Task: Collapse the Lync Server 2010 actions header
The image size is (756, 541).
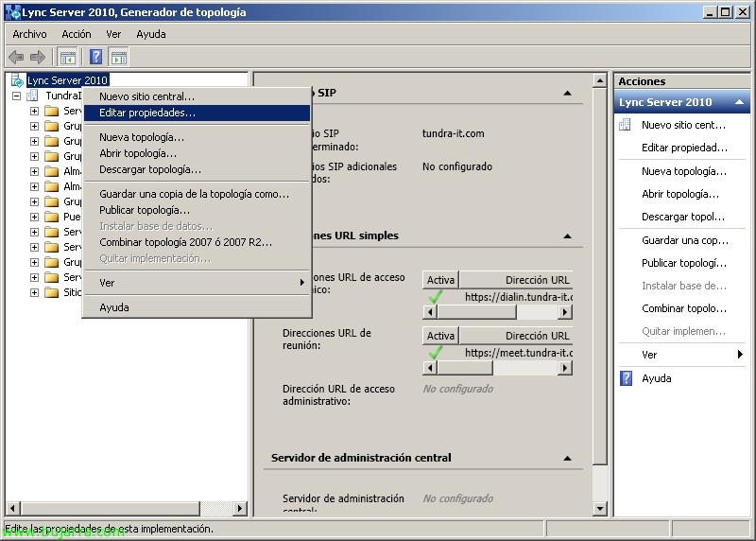Action: [x=739, y=102]
